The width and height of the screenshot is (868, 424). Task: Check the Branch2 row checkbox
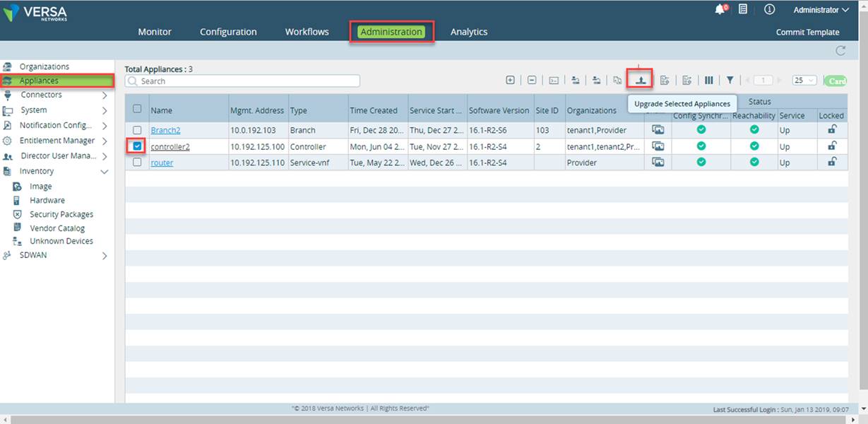[x=137, y=130]
